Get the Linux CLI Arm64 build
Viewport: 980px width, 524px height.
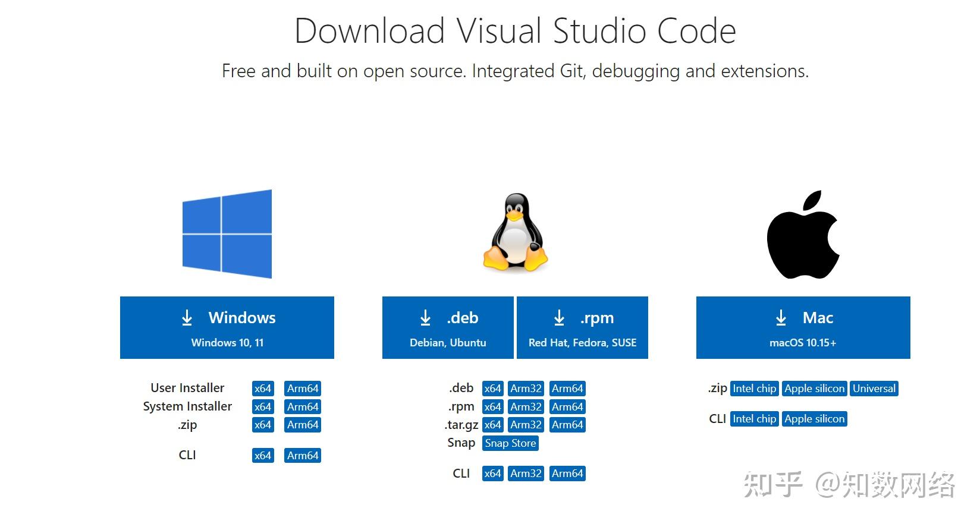click(567, 474)
